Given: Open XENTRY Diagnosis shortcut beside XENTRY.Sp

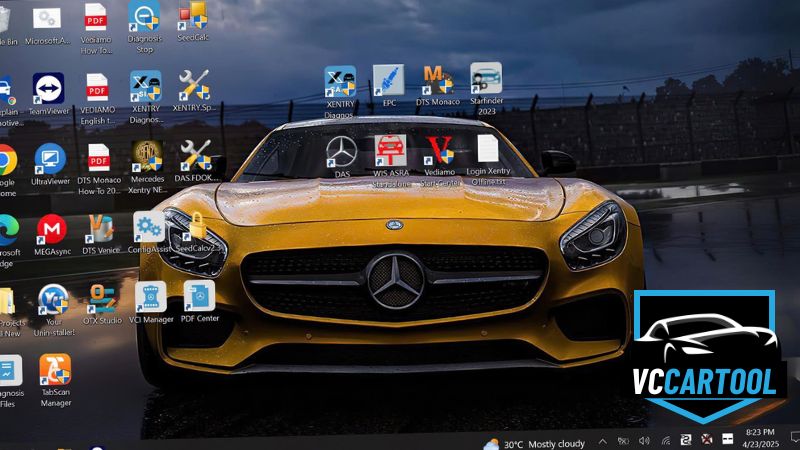Looking at the screenshot, I should [x=146, y=97].
